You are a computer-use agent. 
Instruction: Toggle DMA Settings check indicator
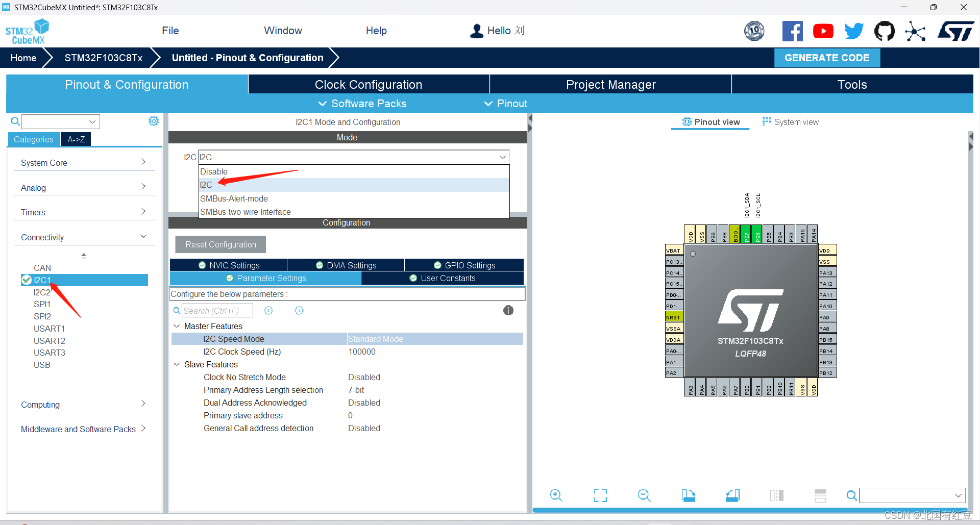[x=319, y=265]
